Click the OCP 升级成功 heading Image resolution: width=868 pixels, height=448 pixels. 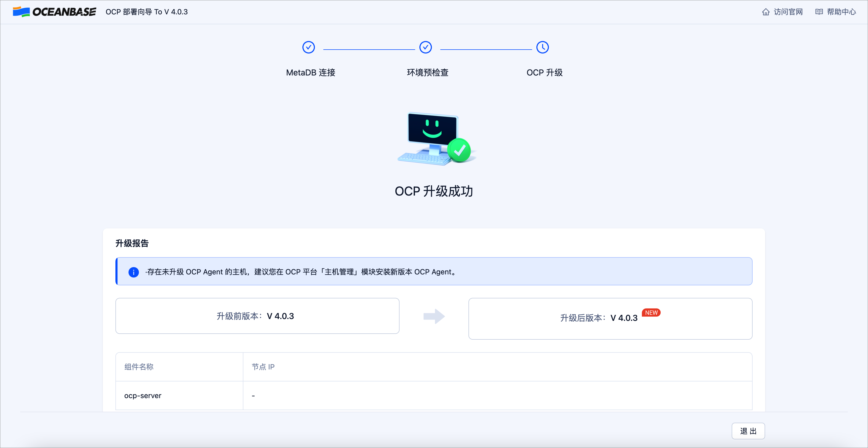tap(434, 191)
